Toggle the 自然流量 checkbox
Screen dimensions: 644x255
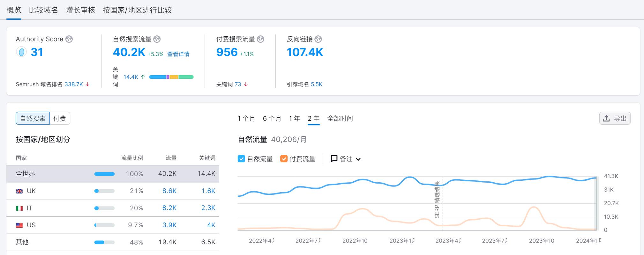click(241, 159)
